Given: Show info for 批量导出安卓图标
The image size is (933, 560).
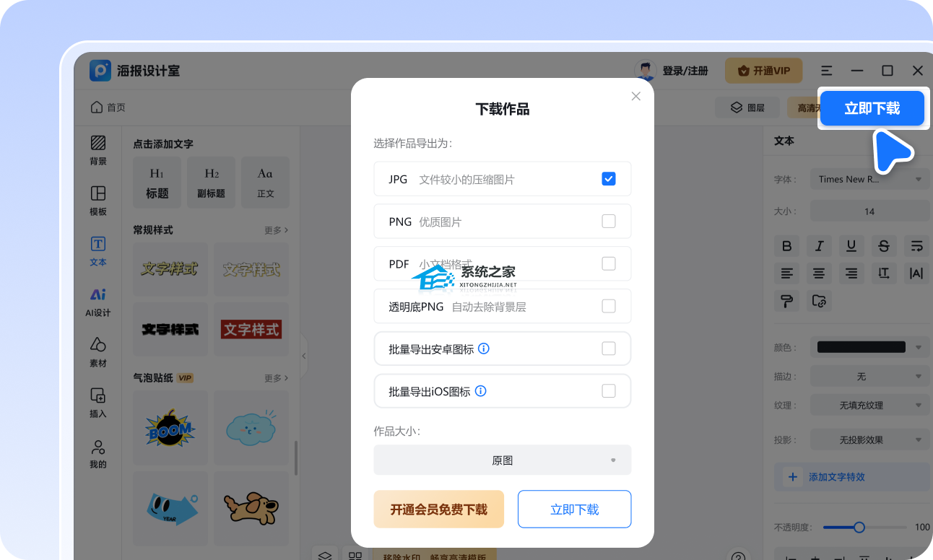Looking at the screenshot, I should pos(484,349).
